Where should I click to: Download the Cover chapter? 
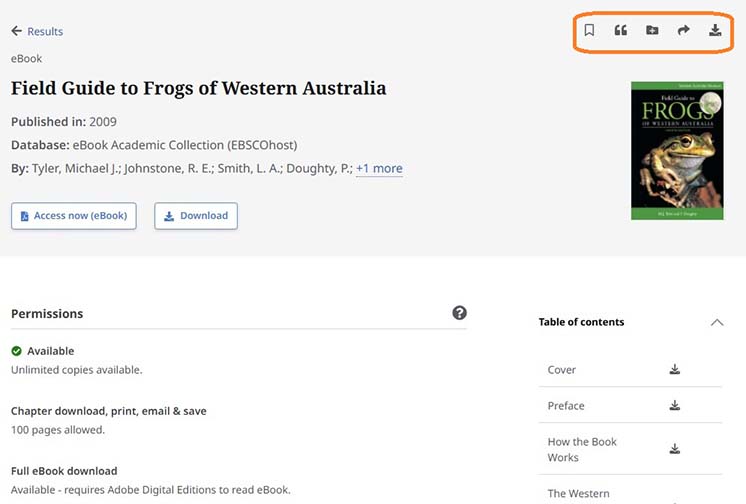pos(675,370)
